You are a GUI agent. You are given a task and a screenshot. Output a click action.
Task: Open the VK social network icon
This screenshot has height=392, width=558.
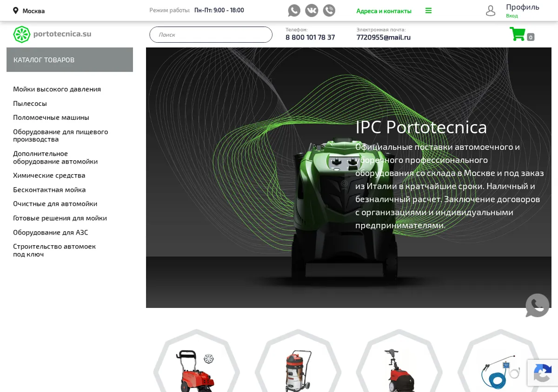pos(312,10)
